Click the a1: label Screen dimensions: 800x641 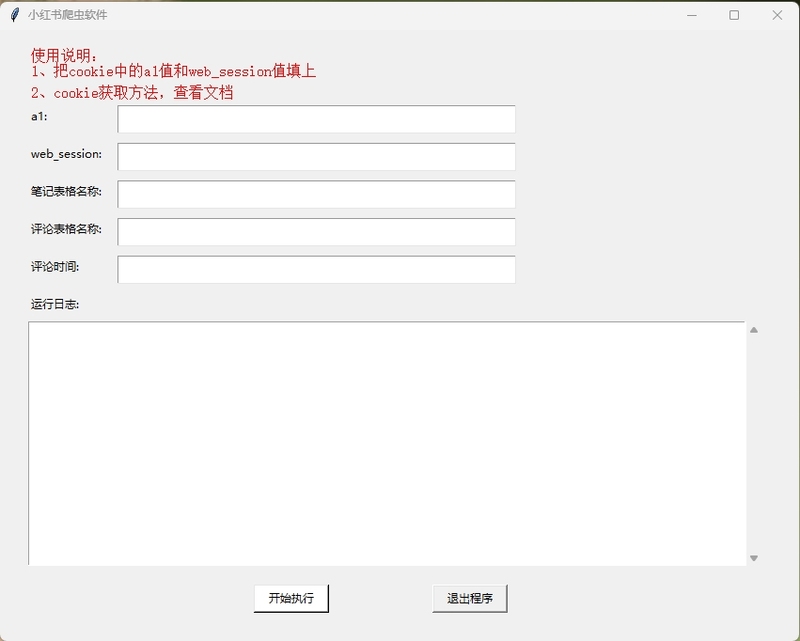39,116
